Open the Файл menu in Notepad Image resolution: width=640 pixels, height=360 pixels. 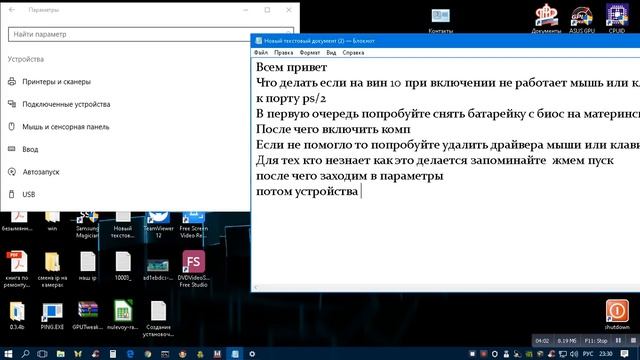pyautogui.click(x=261, y=53)
